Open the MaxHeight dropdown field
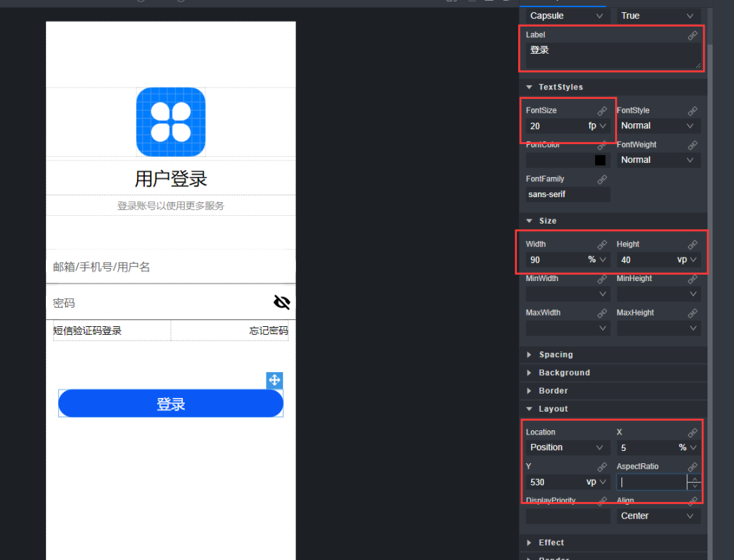This screenshot has width=734, height=560. (x=658, y=328)
